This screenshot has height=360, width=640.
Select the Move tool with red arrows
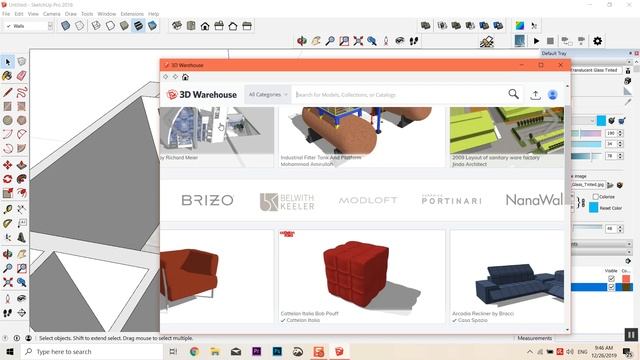[x=7, y=165]
